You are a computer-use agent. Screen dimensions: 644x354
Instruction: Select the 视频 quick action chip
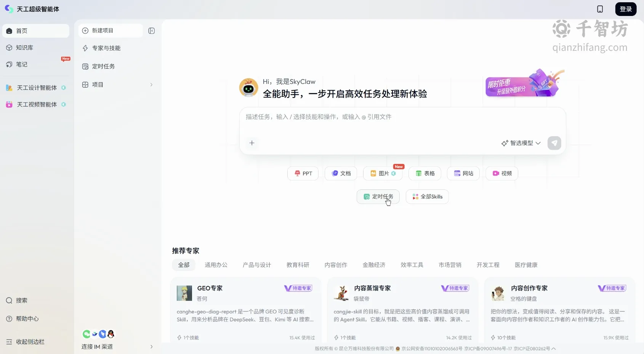502,174
